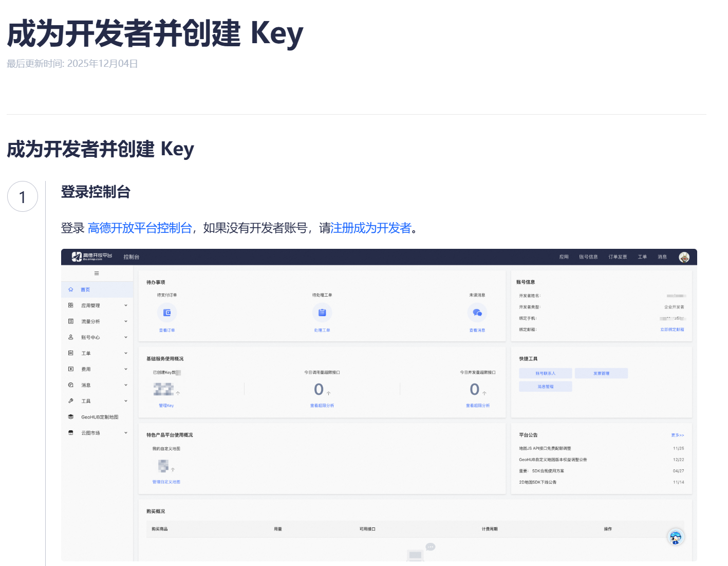Click the 登录控制台 step heading
Screen dimensions: 728x566
(96, 192)
